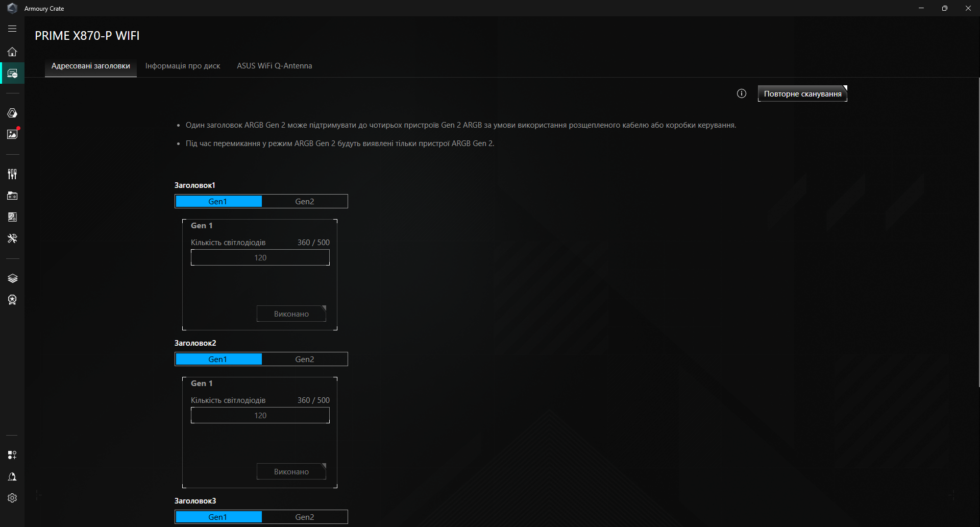Click the PRIME X870-P WIFI page title
Viewport: 980px width, 527px height.
(x=87, y=36)
